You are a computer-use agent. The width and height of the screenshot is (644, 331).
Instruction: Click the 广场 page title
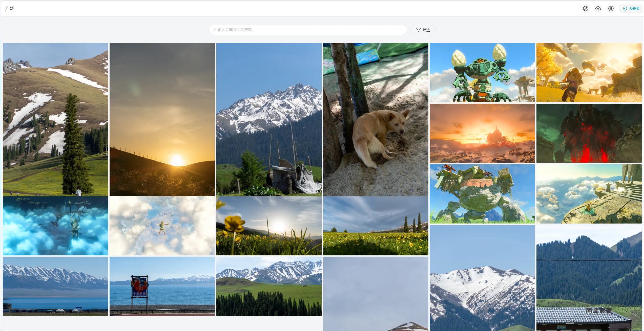coord(10,8)
